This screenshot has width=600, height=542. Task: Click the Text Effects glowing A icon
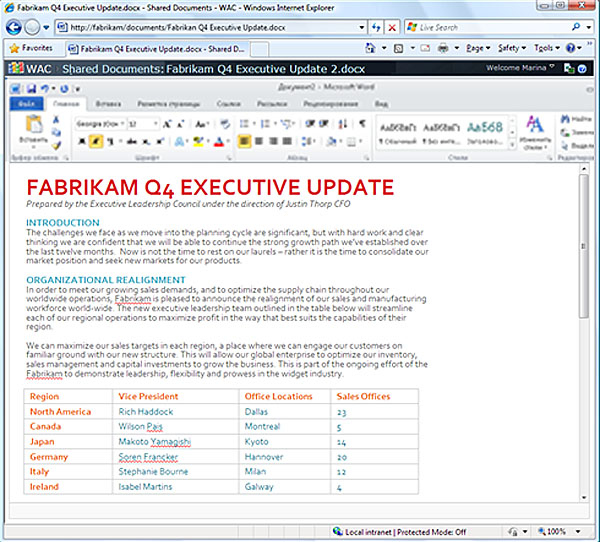point(179,142)
